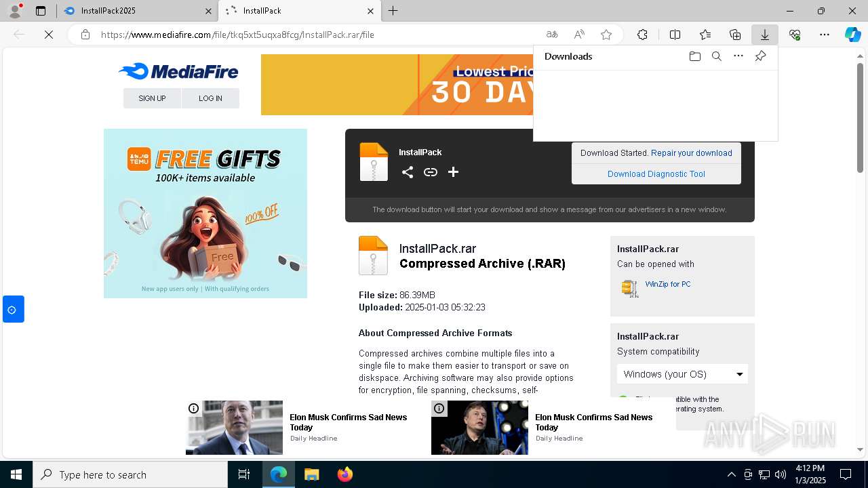Open the Copilot sidebar icon
Viewport: 868px width, 488px height.
coord(853,35)
